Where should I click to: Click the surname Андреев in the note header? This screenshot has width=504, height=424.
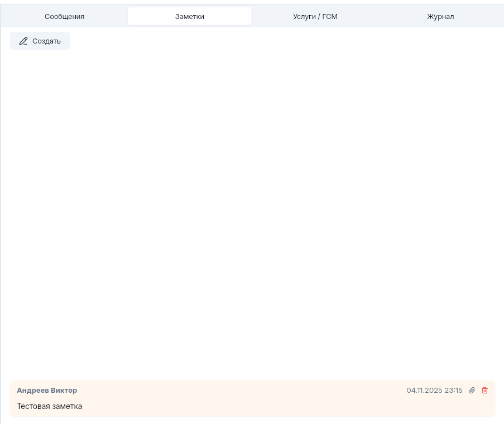pyautogui.click(x=32, y=391)
